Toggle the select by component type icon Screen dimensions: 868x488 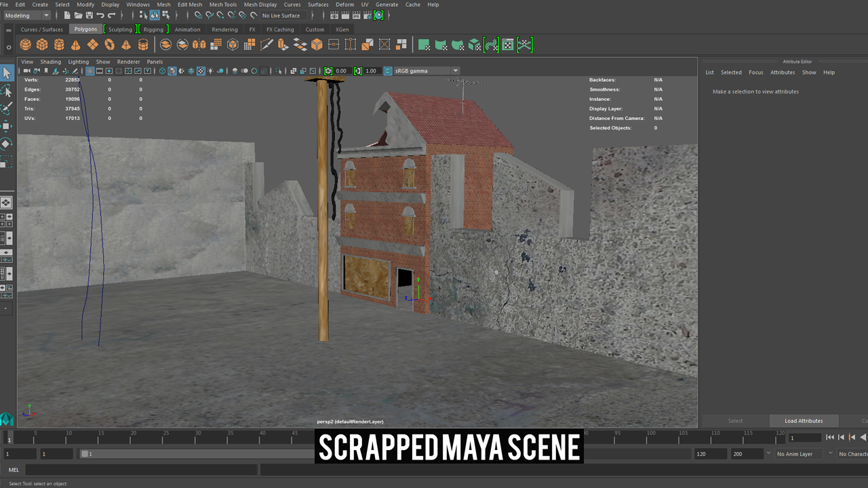click(165, 15)
